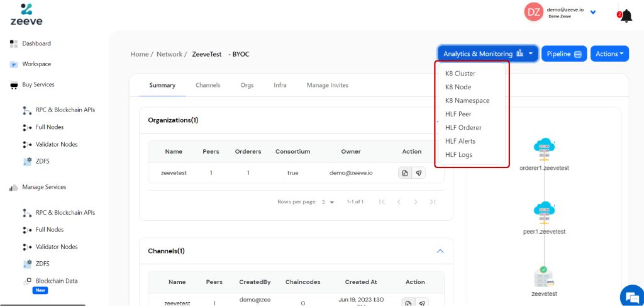Go to Home breadcrumb
The height and width of the screenshot is (306, 644).
point(140,54)
